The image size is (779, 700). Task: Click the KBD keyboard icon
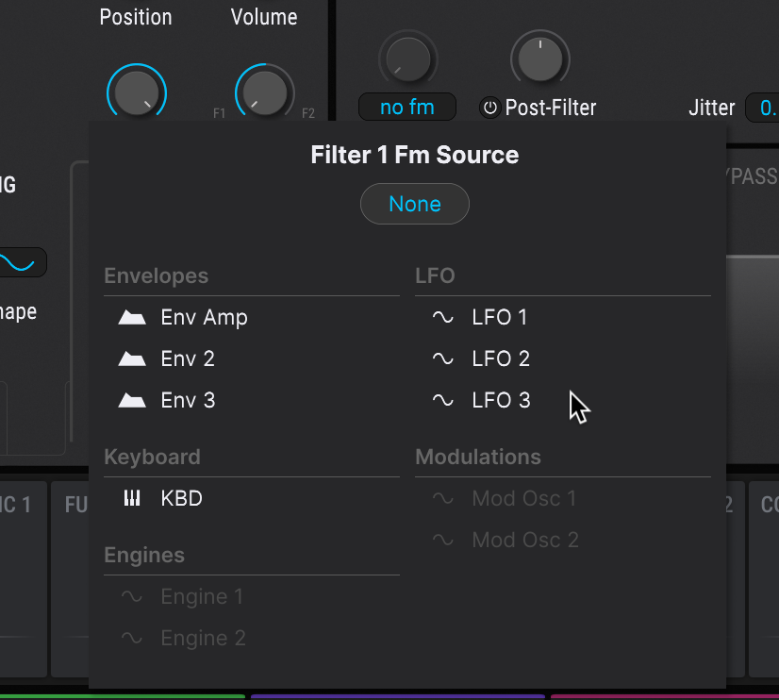pyautogui.click(x=132, y=499)
